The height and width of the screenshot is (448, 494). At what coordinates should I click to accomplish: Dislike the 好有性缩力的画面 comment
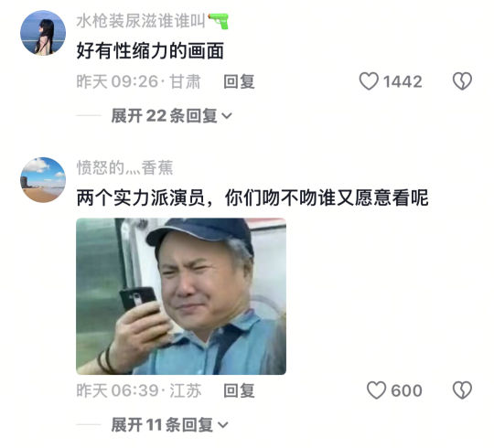click(x=462, y=81)
